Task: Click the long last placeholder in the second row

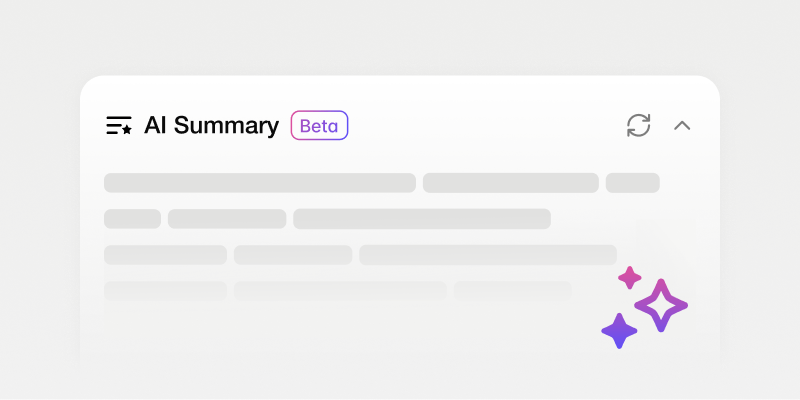Action: [421, 219]
